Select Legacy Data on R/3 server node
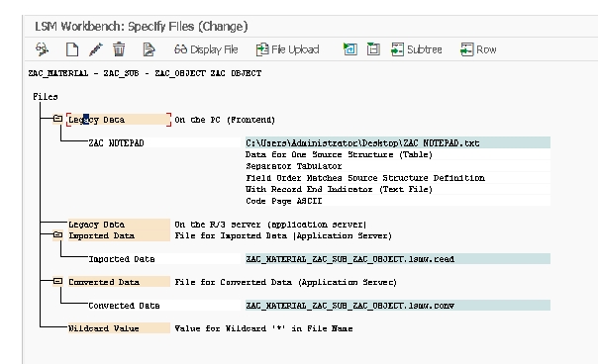The width and height of the screenshot is (598, 364). coord(119,225)
